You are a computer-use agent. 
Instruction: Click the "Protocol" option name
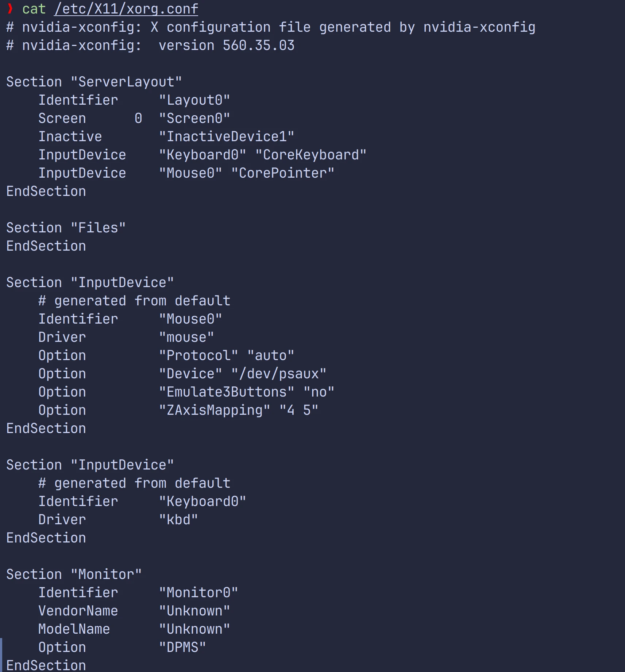pyautogui.click(x=198, y=356)
